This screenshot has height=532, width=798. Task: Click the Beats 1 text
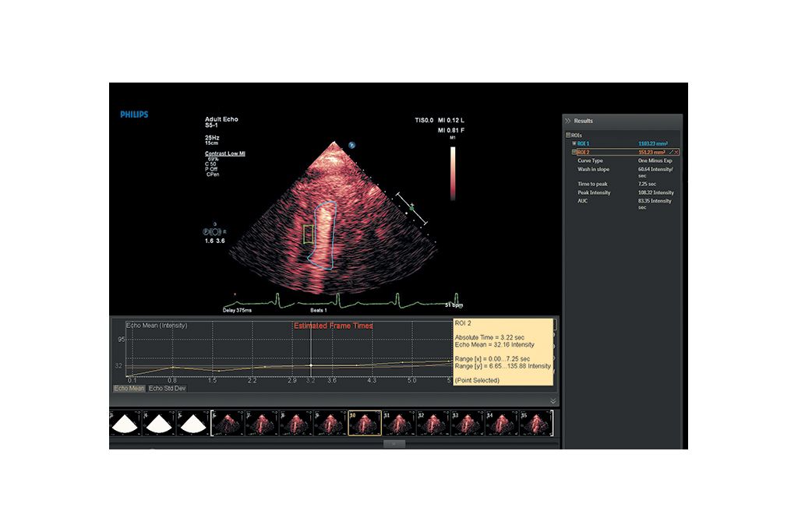(x=319, y=310)
